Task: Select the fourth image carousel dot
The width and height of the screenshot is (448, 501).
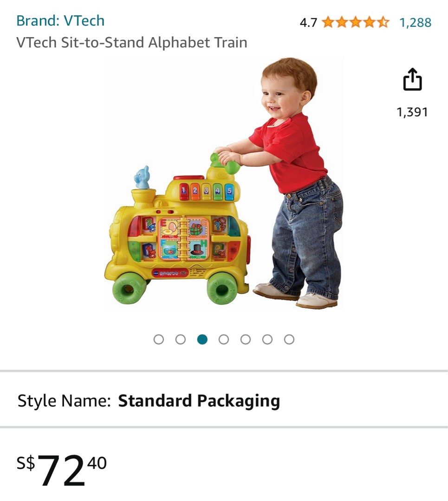Action: point(224,339)
